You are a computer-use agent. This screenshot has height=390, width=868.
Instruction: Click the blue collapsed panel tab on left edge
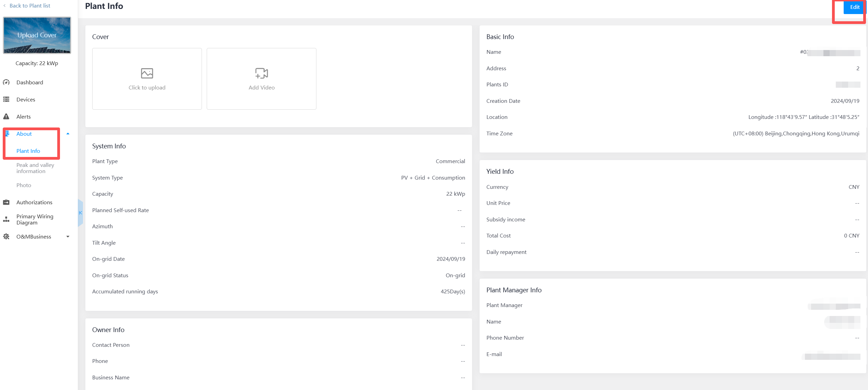coord(81,212)
